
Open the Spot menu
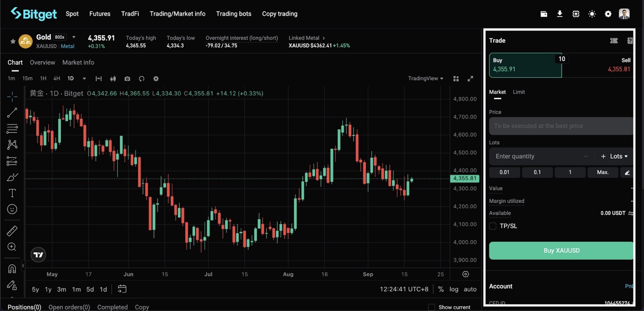pyautogui.click(x=72, y=14)
